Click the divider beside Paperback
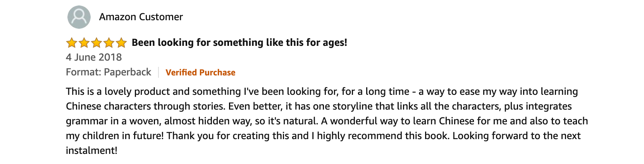644x164 pixels. coord(158,73)
